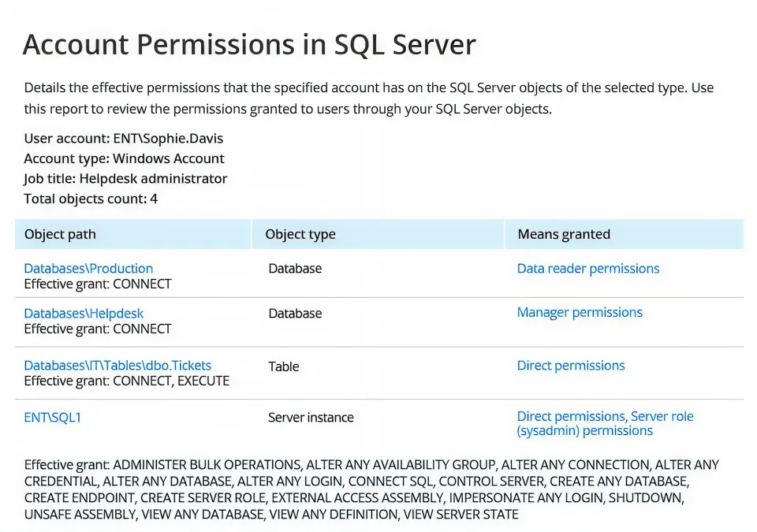
Task: Open the Data reader permissions link
Action: coord(587,269)
